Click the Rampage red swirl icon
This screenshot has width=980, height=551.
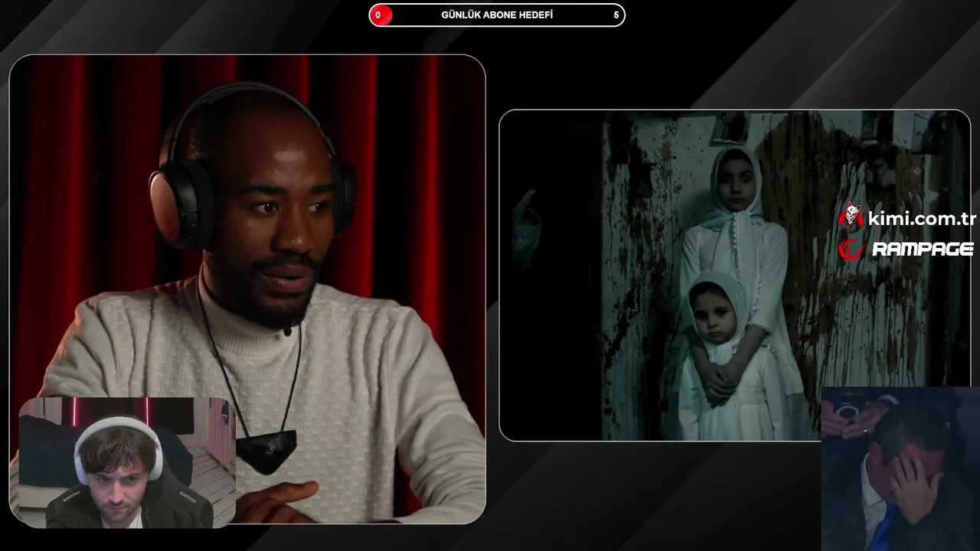point(851,249)
